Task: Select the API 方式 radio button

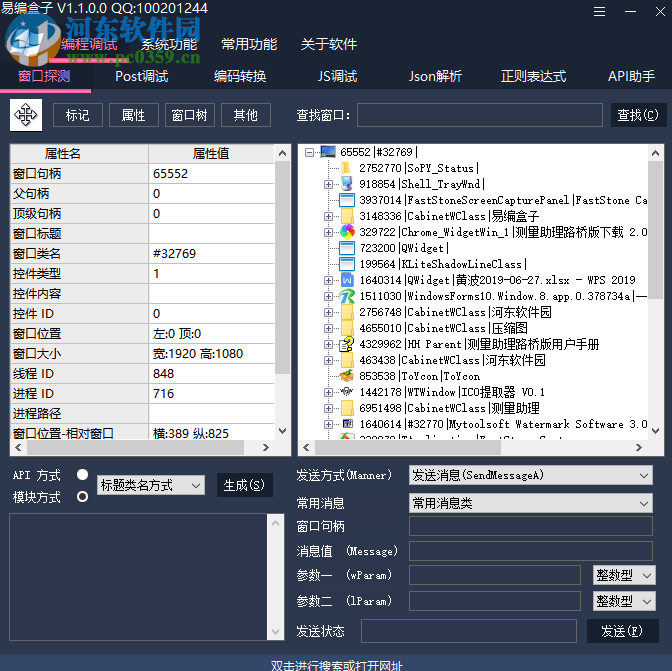Action: click(82, 475)
